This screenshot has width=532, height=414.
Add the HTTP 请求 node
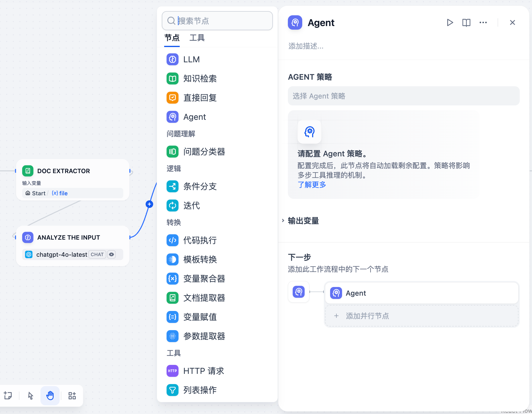[x=203, y=371]
